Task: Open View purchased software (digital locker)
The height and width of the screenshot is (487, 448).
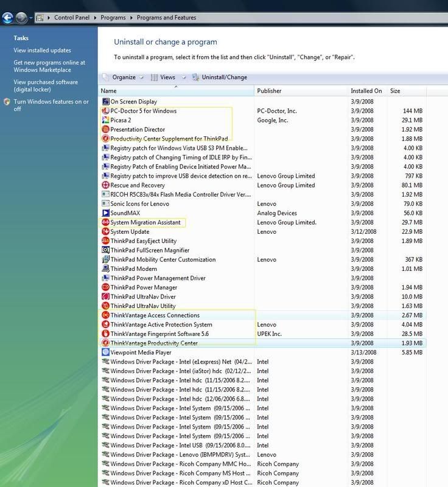Action: pyautogui.click(x=46, y=86)
